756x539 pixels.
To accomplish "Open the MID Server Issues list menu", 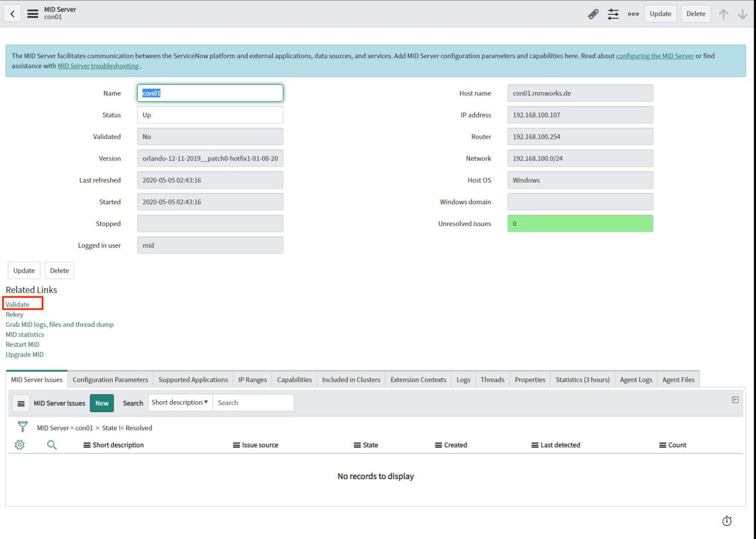I will (x=21, y=403).
